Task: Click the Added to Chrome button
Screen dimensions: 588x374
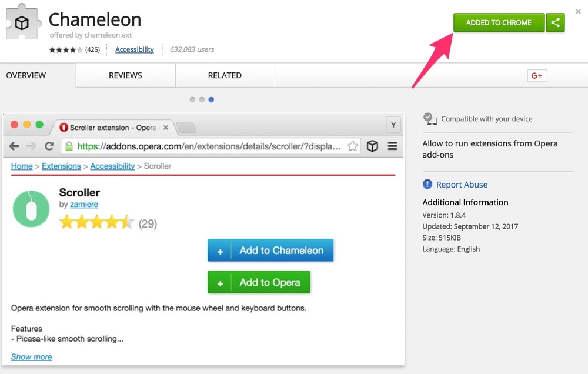Action: [498, 22]
